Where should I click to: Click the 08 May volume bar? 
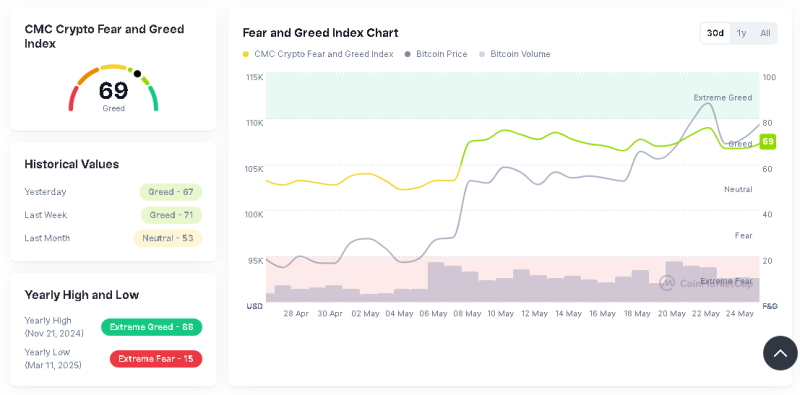(470, 286)
